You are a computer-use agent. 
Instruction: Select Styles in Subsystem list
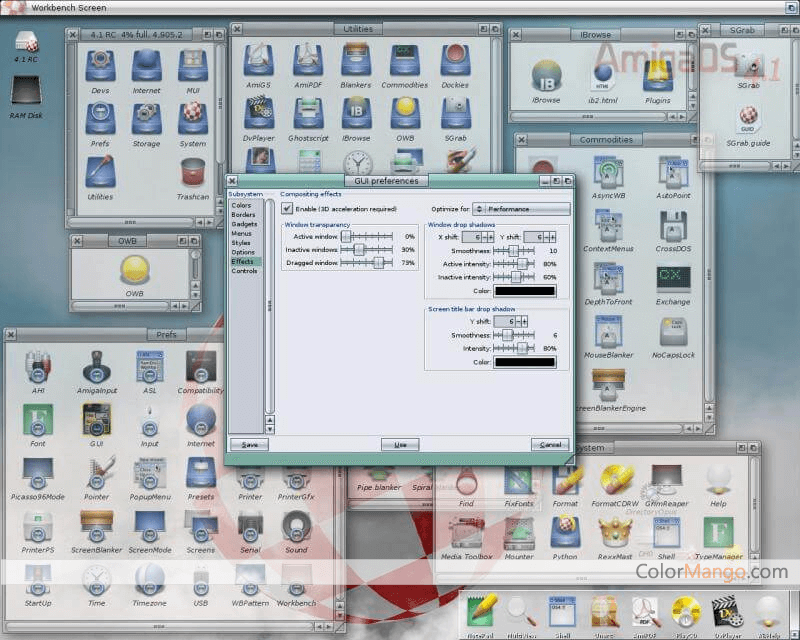(241, 243)
